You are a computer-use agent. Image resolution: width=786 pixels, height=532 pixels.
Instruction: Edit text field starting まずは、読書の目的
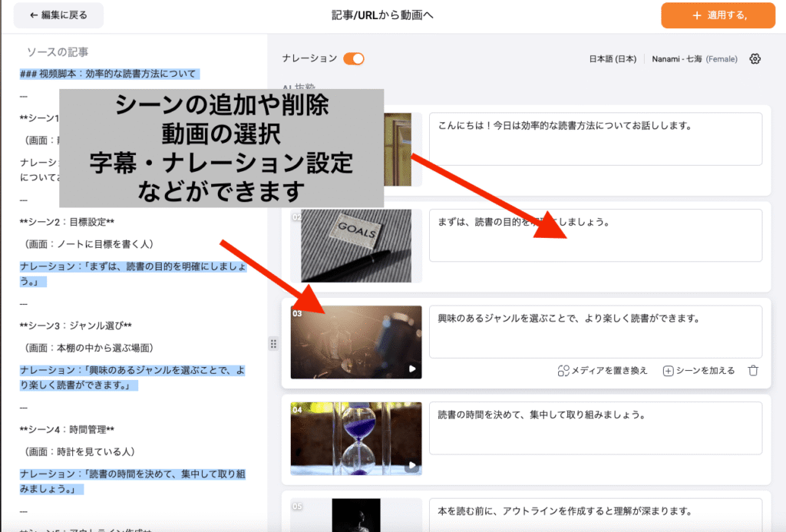596,235
